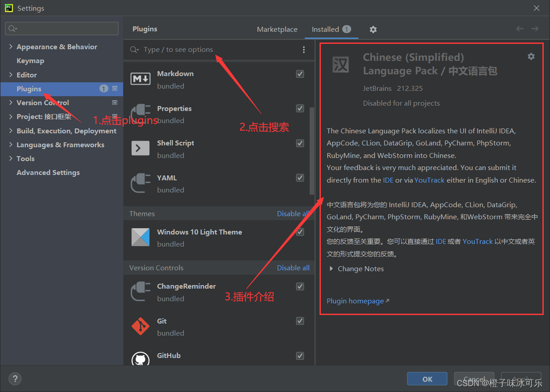Disable the Markdown plugin checkbox

(x=300, y=74)
